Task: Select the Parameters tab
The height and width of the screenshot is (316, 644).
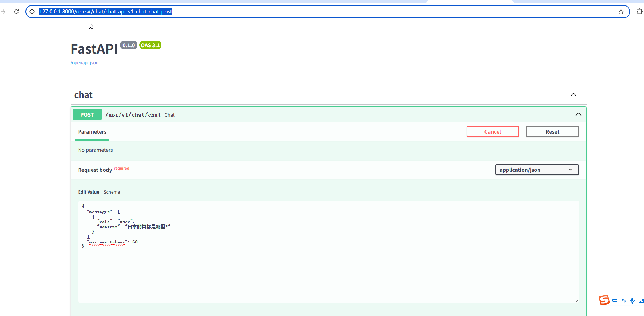Action: click(x=92, y=132)
